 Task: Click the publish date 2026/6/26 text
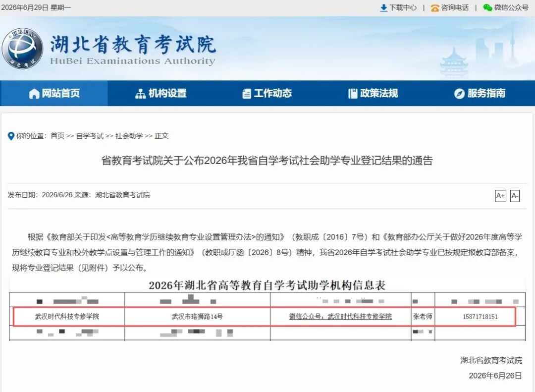[57, 195]
